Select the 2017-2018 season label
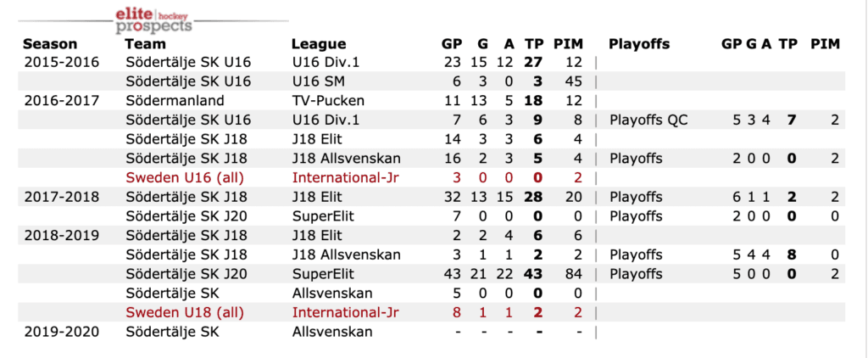Viewport: 868px width, 358px height. [61, 197]
